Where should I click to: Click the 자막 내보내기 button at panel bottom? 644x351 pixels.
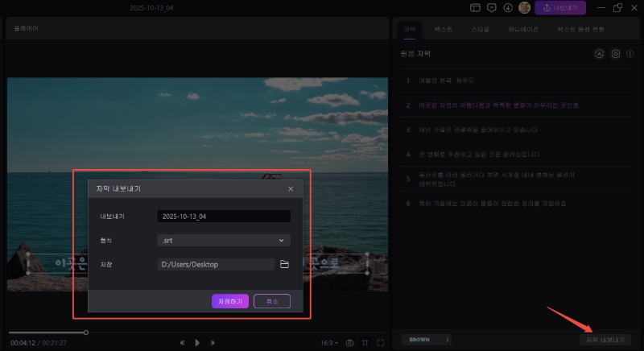(x=605, y=340)
